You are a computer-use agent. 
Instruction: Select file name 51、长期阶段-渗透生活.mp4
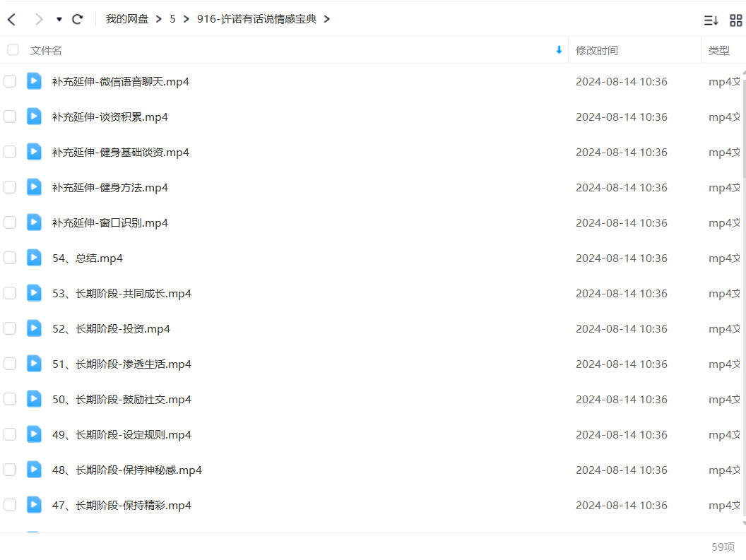122,364
